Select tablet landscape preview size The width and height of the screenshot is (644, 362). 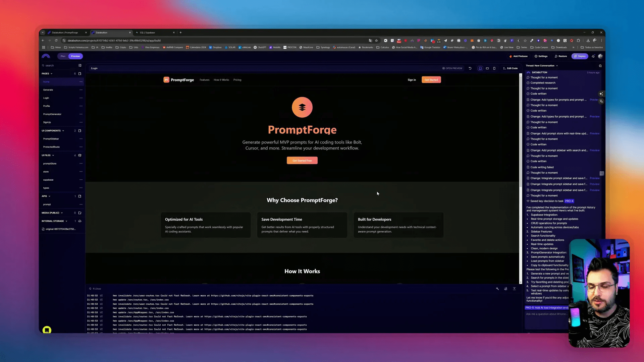pos(487,68)
